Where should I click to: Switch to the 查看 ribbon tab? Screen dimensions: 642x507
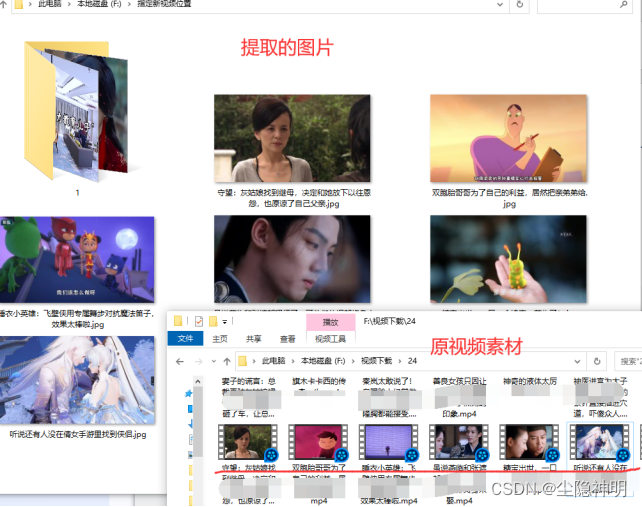point(287,339)
